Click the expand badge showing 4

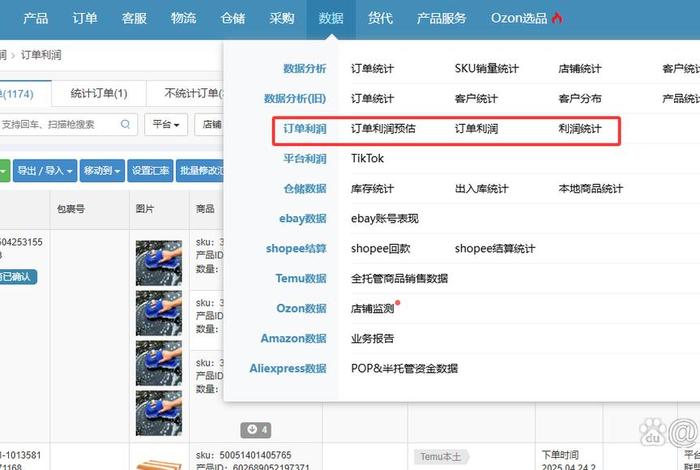[x=256, y=430]
